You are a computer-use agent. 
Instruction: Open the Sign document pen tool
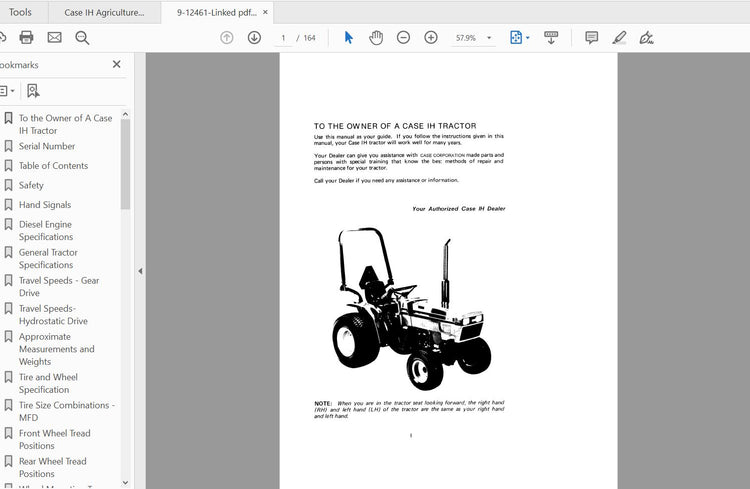pyautogui.click(x=647, y=38)
